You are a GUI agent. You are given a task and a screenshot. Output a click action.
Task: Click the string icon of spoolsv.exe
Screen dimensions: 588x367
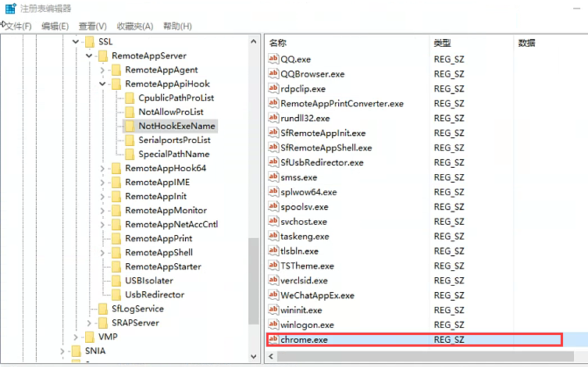[273, 206]
